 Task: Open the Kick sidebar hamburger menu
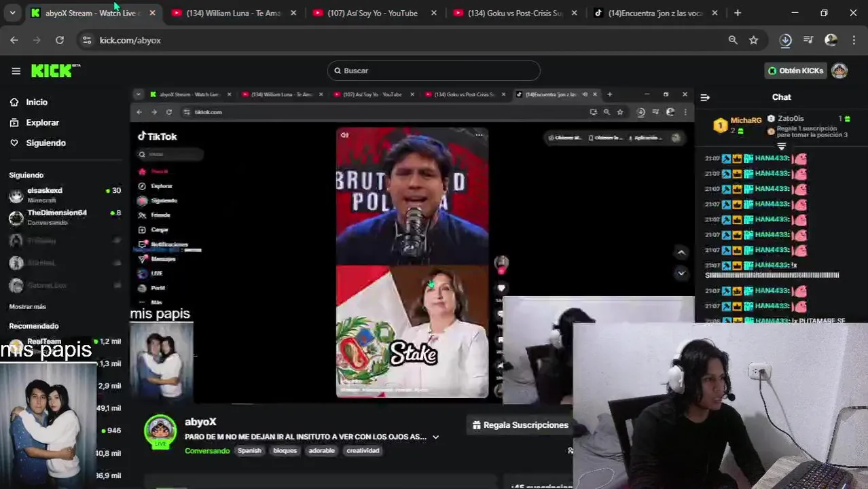pos(16,71)
